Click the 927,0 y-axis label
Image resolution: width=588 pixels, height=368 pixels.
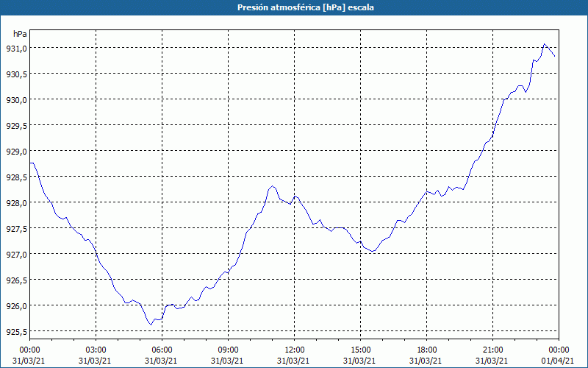16,254
